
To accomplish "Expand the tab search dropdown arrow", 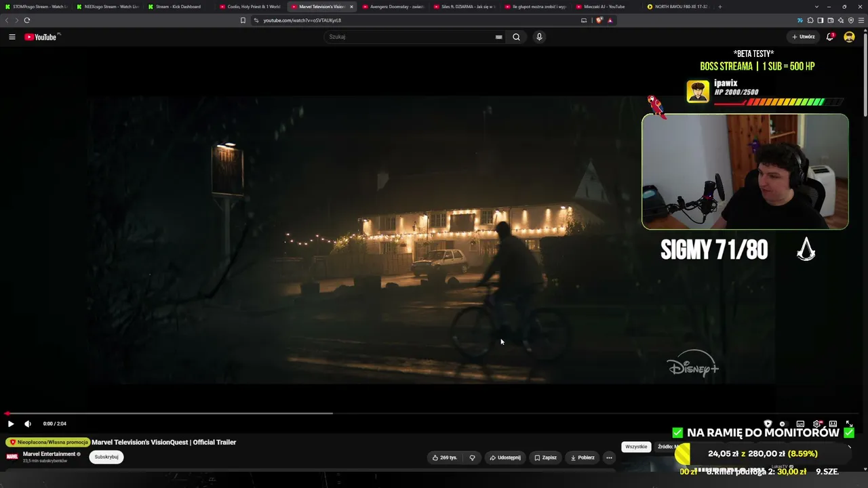I will (816, 7).
